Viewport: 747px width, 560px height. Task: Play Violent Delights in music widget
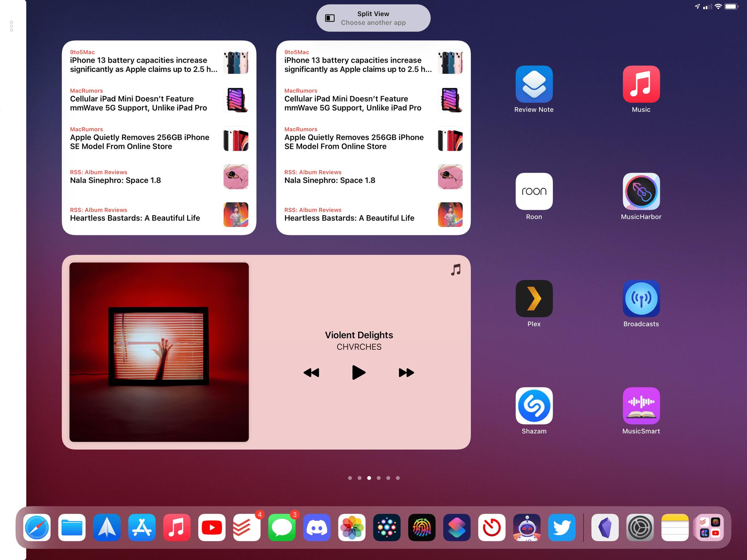pyautogui.click(x=359, y=372)
